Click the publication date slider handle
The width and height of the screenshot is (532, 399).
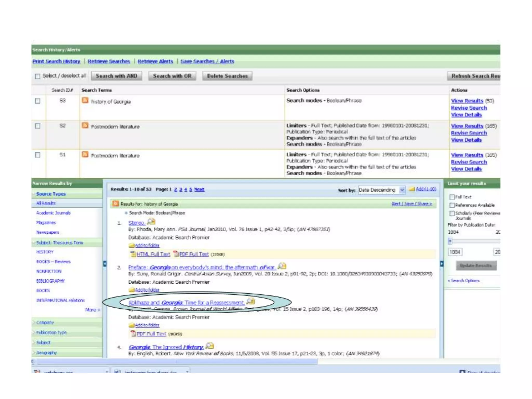click(450, 241)
